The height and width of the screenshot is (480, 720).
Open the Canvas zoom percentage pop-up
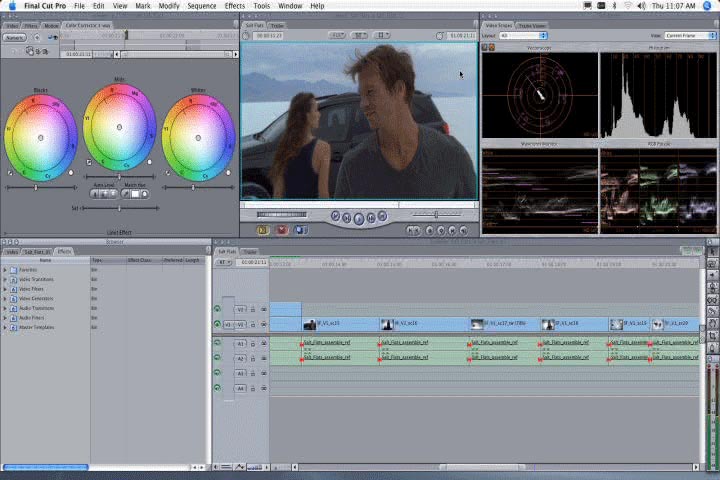tap(337, 35)
